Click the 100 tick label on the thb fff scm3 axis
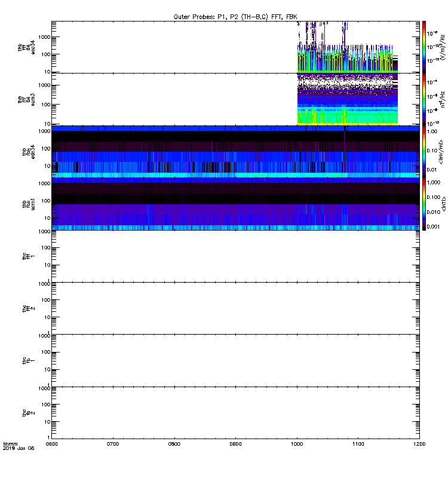The width and height of the screenshot is (448, 478). 46,105
